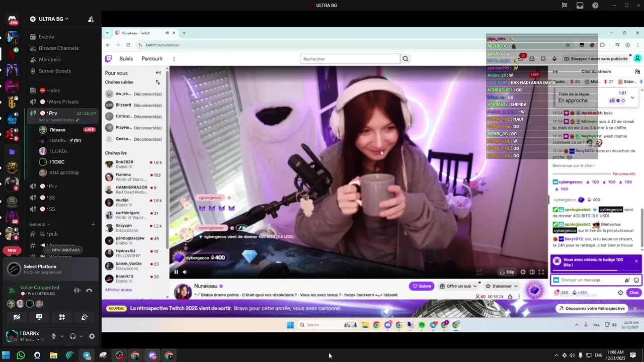Click fullscreen icon in streamed Twitch player

click(541, 272)
